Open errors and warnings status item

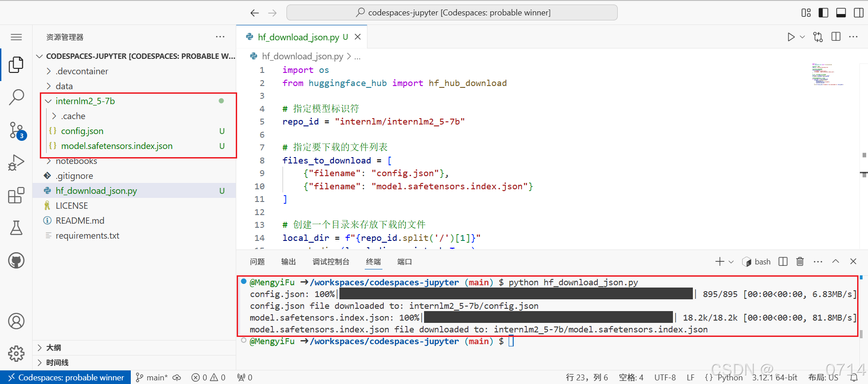coord(208,377)
